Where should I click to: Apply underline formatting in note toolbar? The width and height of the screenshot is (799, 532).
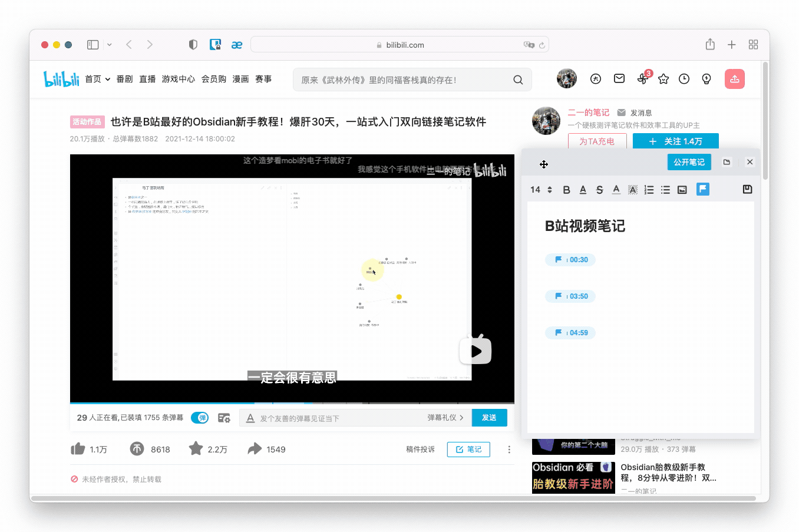point(583,190)
